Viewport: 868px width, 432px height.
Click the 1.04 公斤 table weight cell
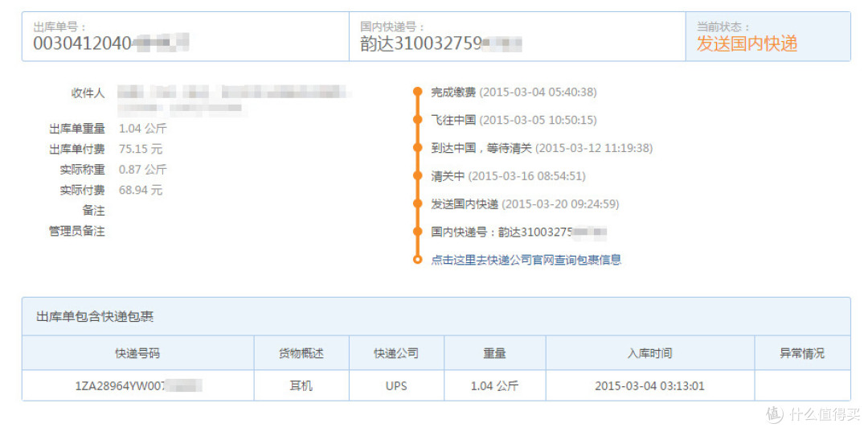click(495, 385)
